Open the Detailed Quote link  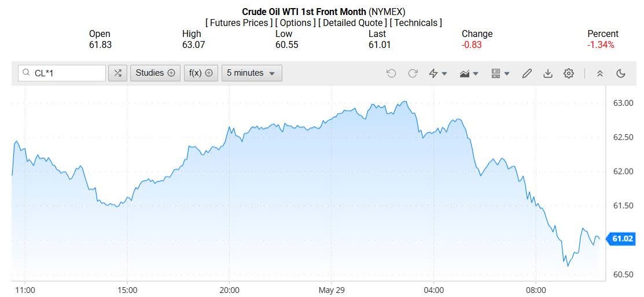pos(352,23)
